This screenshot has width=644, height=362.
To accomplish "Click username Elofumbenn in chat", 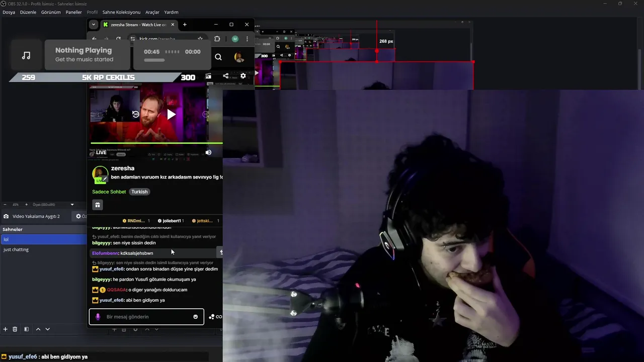I will pyautogui.click(x=106, y=253).
